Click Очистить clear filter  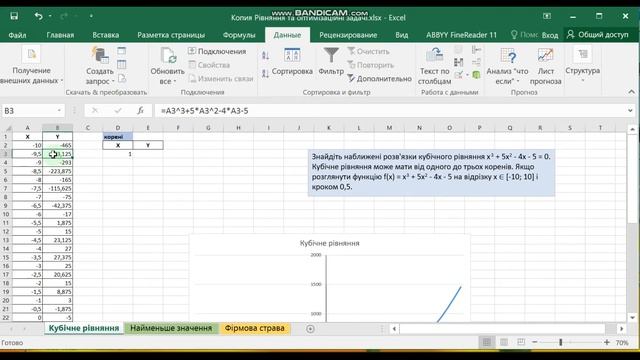[x=369, y=51]
